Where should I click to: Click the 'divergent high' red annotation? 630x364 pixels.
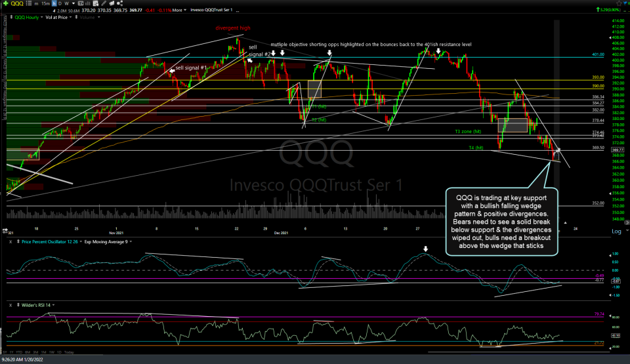coord(232,28)
